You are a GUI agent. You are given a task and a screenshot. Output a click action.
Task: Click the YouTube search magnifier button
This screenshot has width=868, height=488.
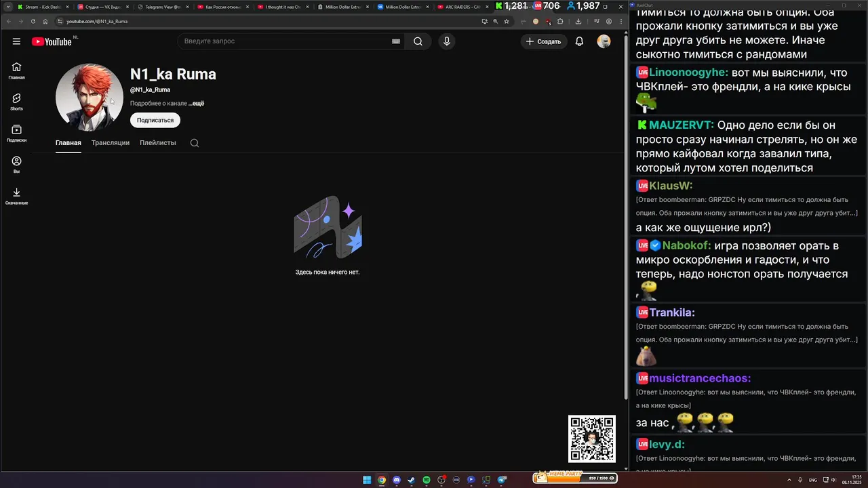point(418,41)
